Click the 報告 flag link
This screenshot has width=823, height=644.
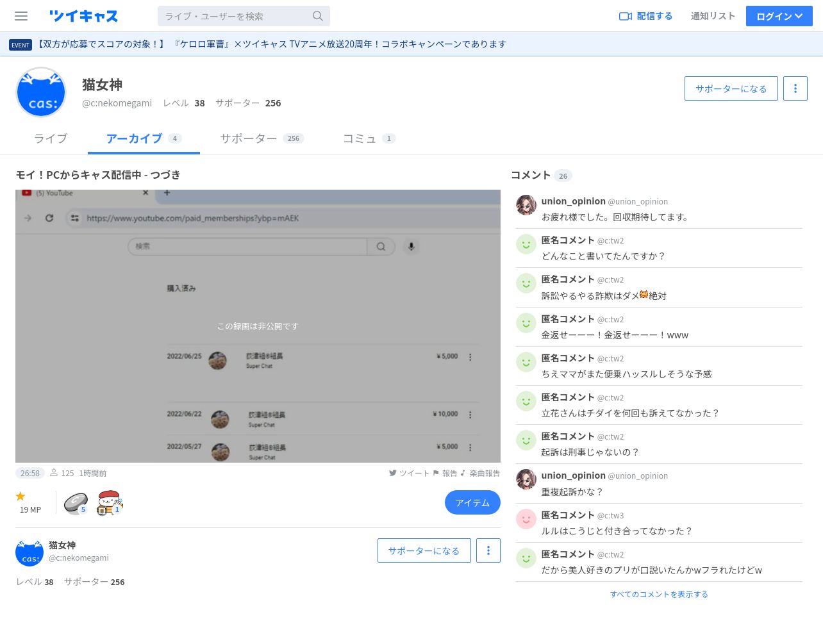click(x=445, y=473)
